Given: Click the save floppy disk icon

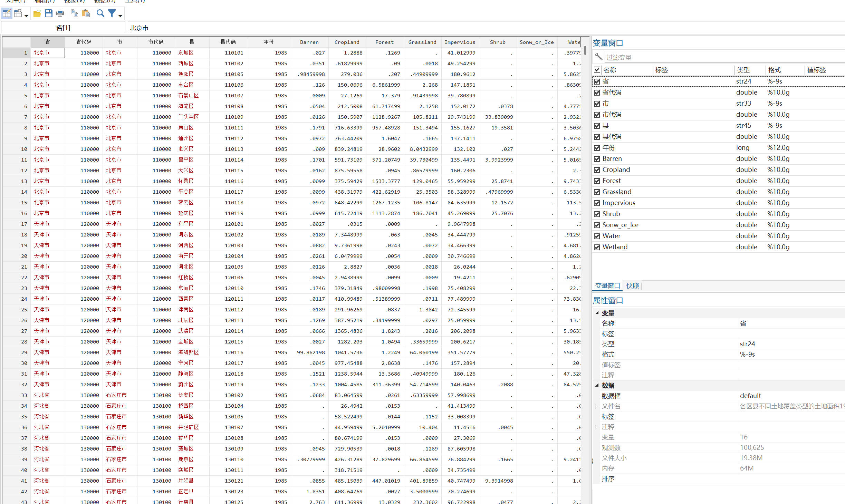Looking at the screenshot, I should pos(48,13).
